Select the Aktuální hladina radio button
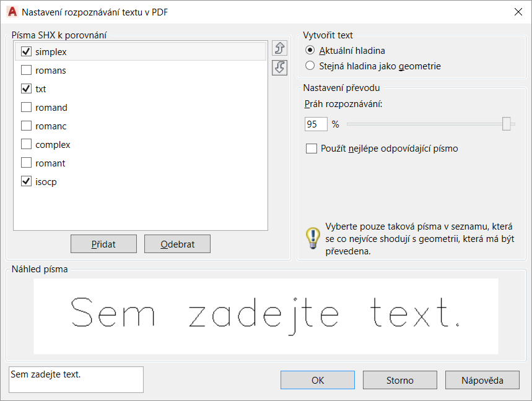 310,50
